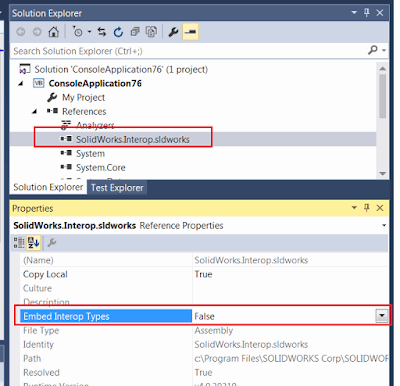
Task: Collapse the References tree node
Action: tap(34, 111)
